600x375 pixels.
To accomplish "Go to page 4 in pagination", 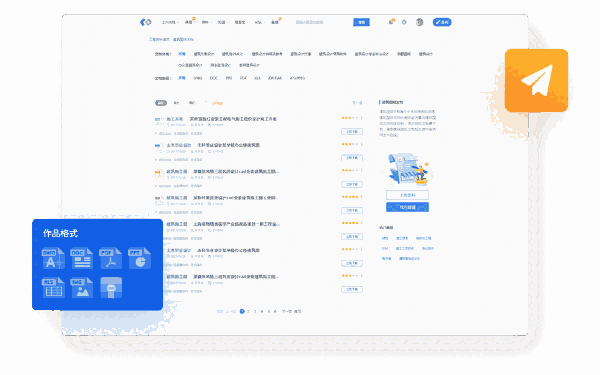I will (262, 311).
